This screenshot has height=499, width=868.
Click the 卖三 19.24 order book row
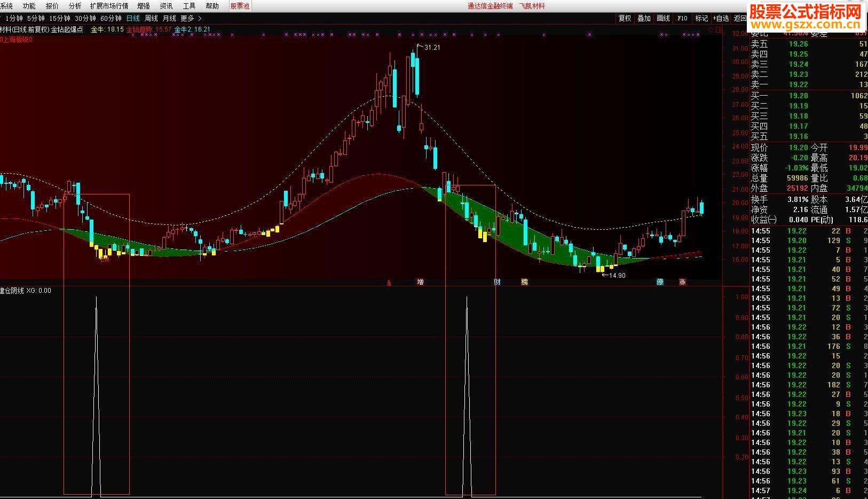pyautogui.click(x=809, y=64)
